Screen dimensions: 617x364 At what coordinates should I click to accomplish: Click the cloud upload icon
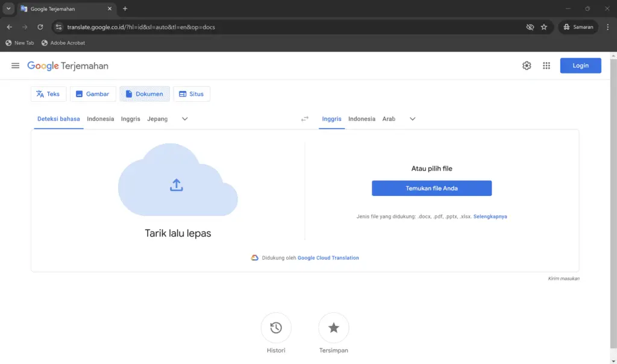point(177,185)
